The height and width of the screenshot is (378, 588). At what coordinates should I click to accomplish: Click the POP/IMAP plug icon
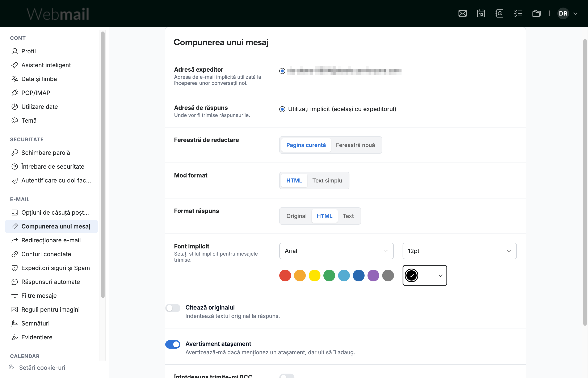15,93
